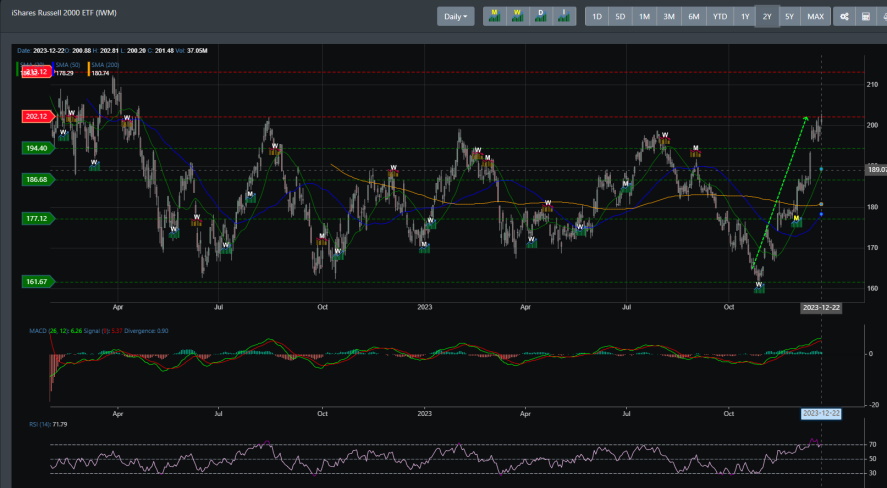Screen dimensions: 887x488
Task: Set chart range to 1Y
Action: [745, 16]
